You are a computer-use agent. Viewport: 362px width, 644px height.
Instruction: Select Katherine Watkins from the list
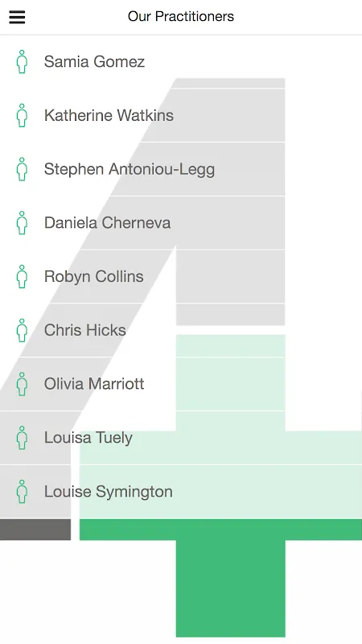click(181, 115)
